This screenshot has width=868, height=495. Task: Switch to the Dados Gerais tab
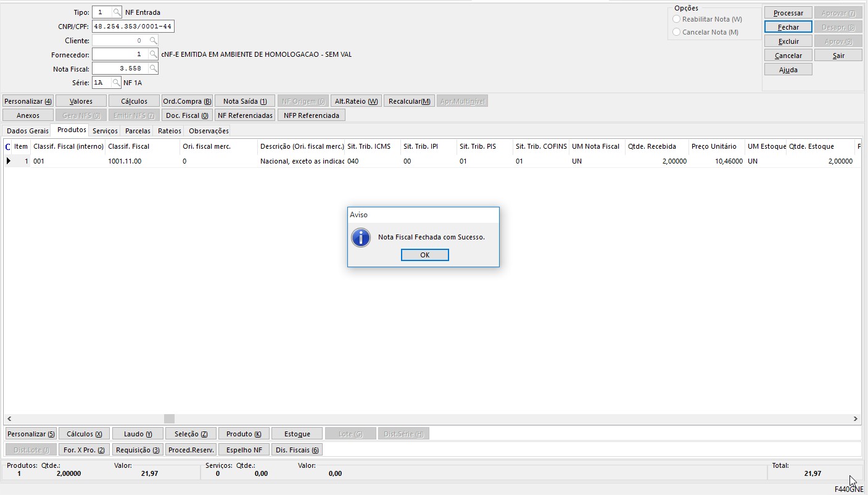(27, 131)
